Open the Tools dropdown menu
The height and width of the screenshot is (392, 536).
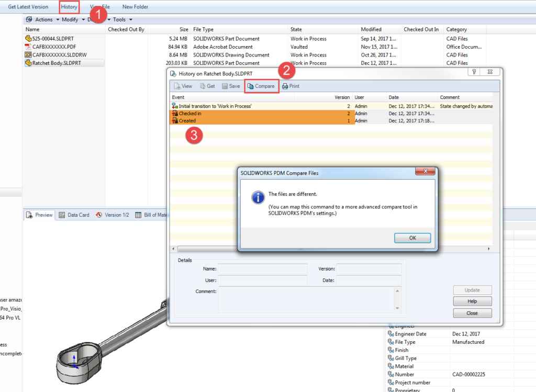pyautogui.click(x=121, y=19)
